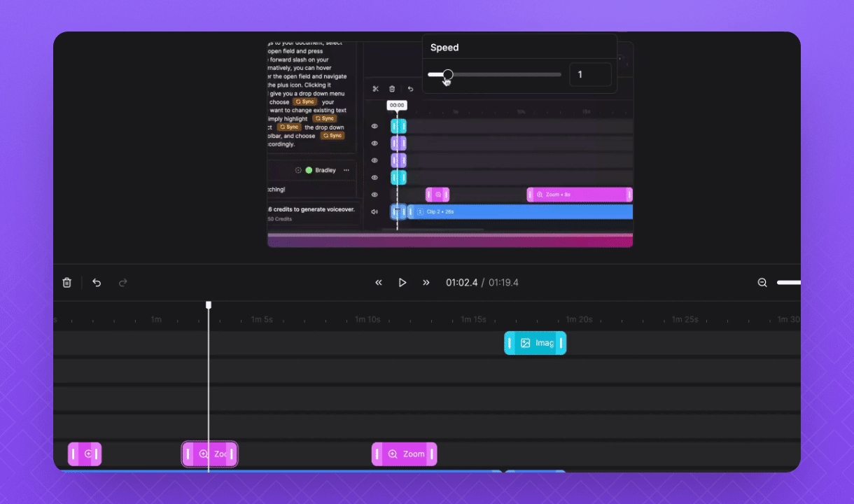Select the Clip 2 • 26s blue clip
854x504 pixels.
click(520, 211)
